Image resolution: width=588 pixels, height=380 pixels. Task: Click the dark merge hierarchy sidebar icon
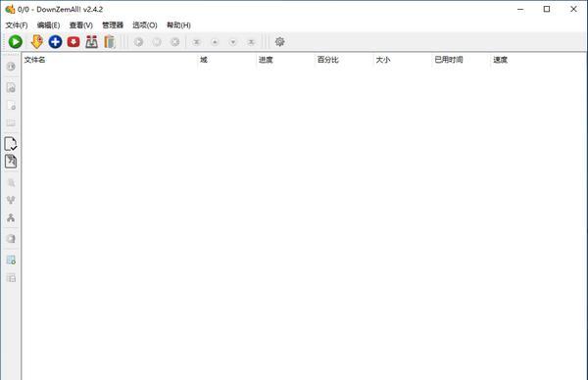click(11, 217)
